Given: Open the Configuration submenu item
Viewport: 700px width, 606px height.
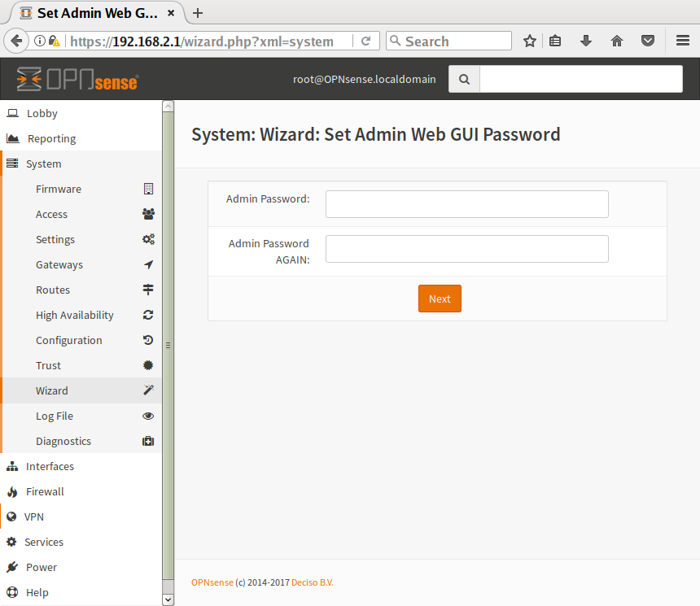Looking at the screenshot, I should coord(69,340).
